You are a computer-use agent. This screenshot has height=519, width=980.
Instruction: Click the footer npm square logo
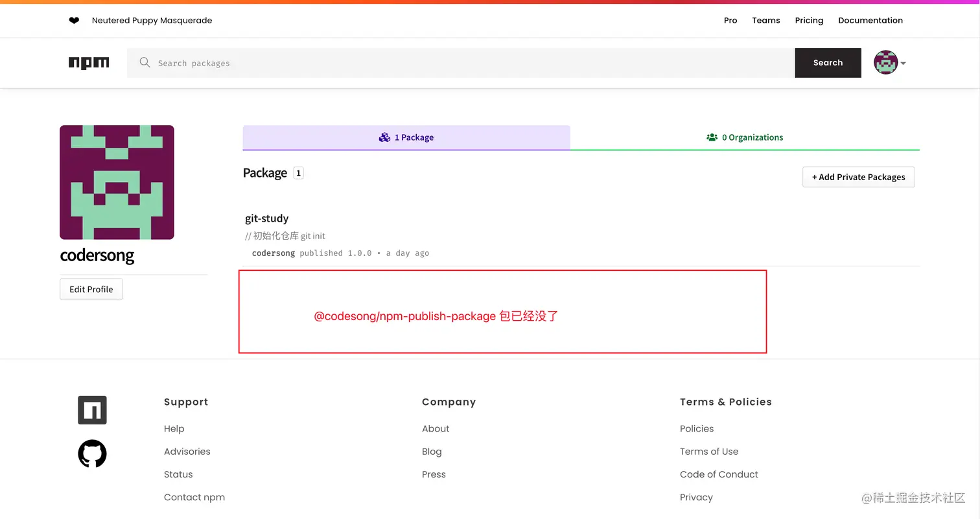(92, 410)
